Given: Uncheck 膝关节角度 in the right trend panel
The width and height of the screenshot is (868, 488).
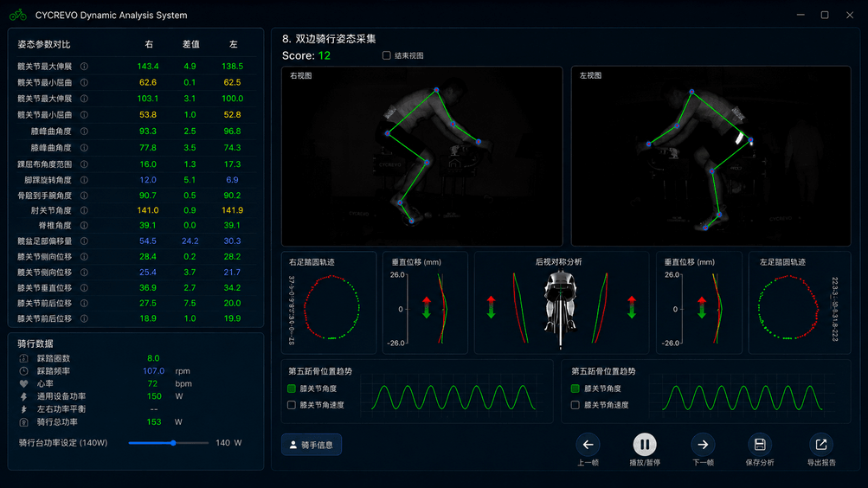Looking at the screenshot, I should click(x=575, y=389).
